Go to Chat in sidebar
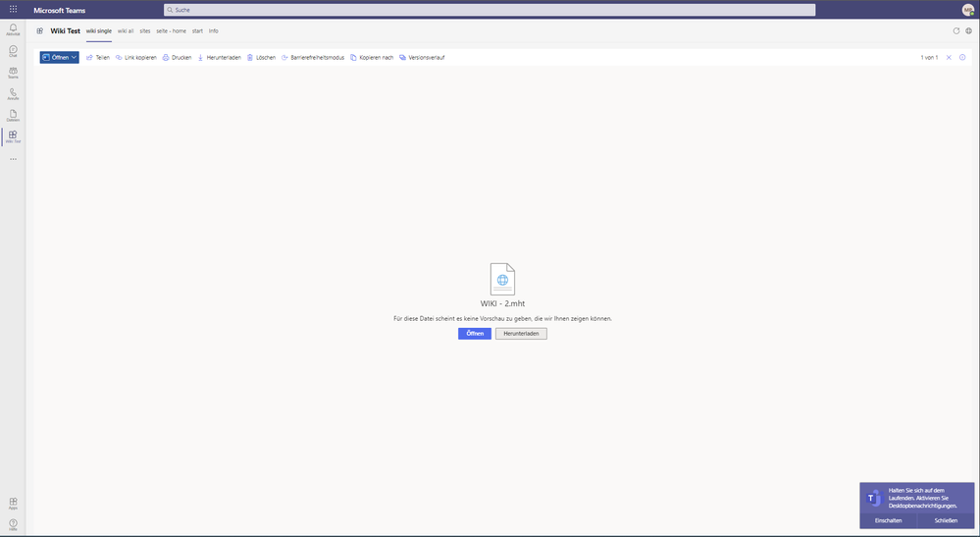Viewport: 980px width, 537px height. 13,51
